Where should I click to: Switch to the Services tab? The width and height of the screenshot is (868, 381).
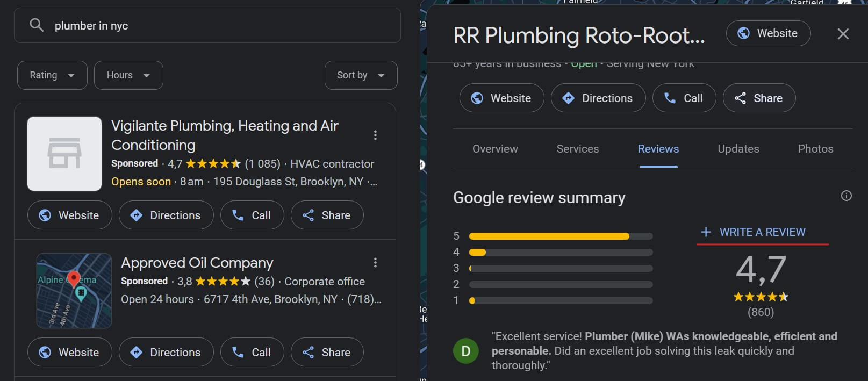[x=578, y=149]
